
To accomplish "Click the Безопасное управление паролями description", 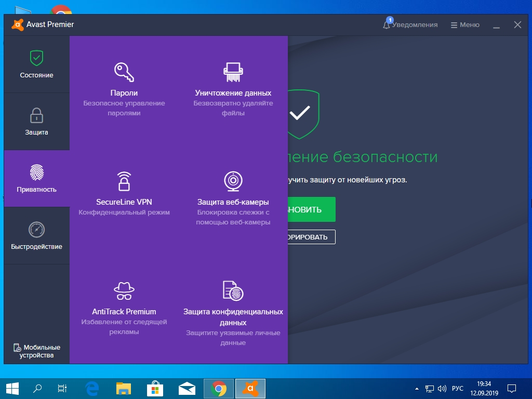I will click(124, 108).
